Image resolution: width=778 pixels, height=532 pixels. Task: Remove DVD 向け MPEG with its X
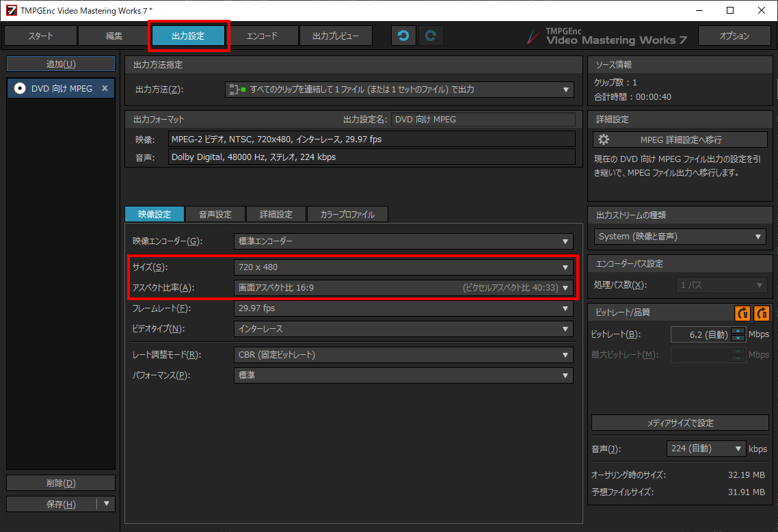[x=105, y=88]
